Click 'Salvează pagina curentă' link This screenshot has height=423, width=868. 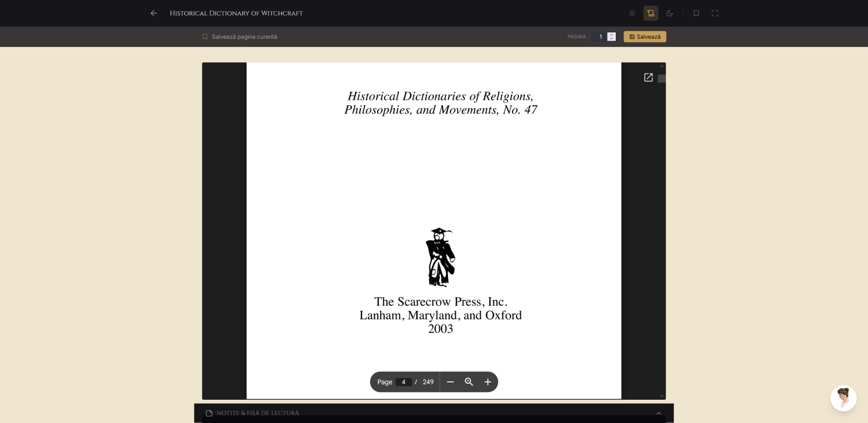(240, 37)
